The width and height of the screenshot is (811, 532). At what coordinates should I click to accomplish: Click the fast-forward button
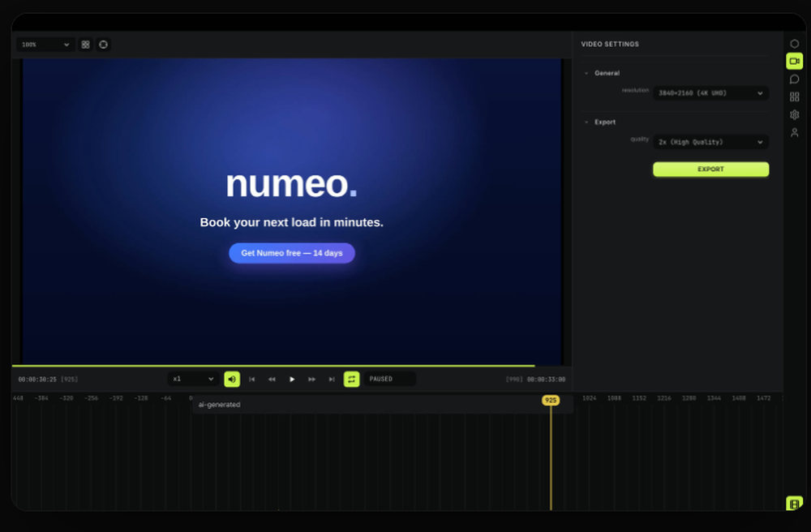tap(312, 379)
